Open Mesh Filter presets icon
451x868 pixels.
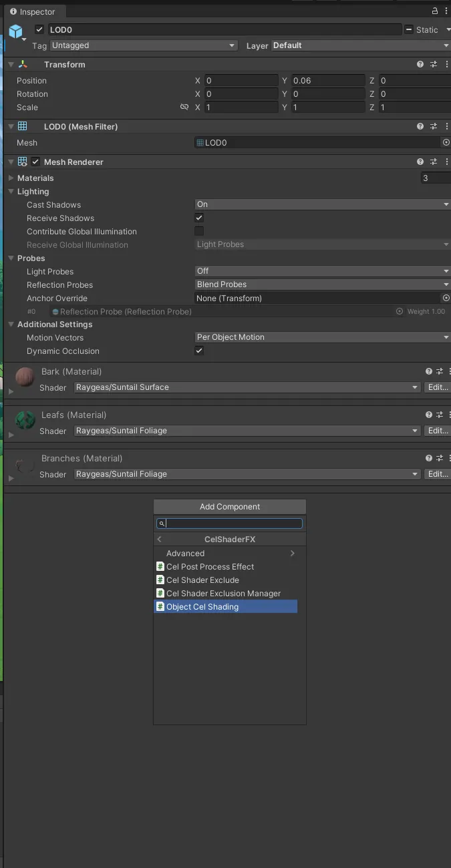pyautogui.click(x=434, y=126)
